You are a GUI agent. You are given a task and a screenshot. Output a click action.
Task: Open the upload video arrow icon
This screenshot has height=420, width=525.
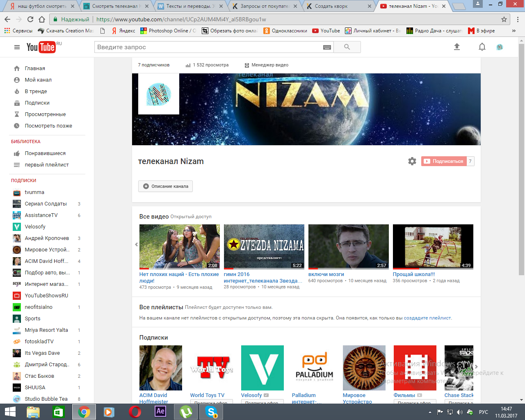click(x=457, y=47)
